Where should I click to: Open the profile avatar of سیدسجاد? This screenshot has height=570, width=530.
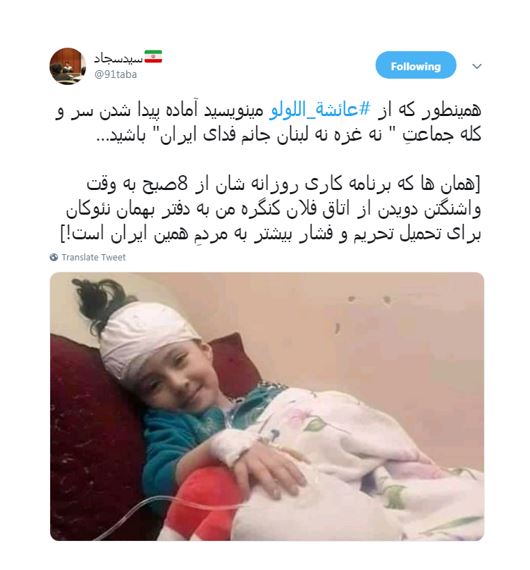pyautogui.click(x=67, y=66)
